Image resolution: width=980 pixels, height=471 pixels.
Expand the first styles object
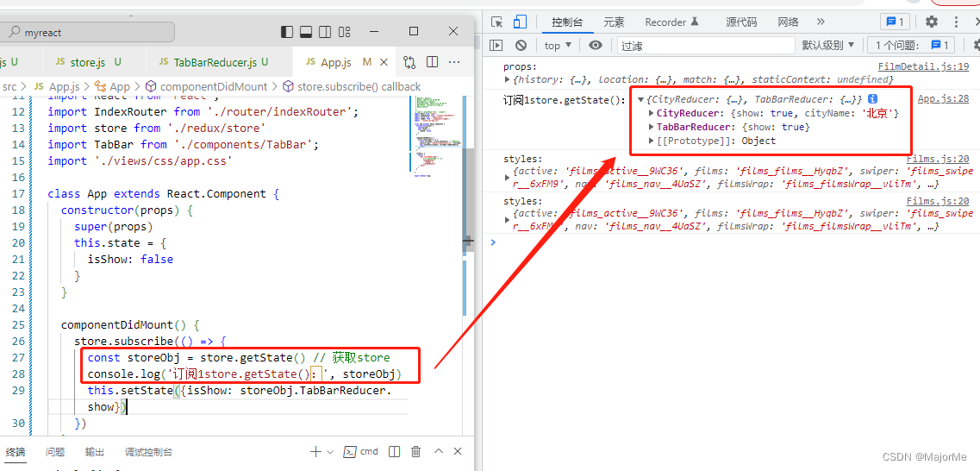click(x=508, y=178)
